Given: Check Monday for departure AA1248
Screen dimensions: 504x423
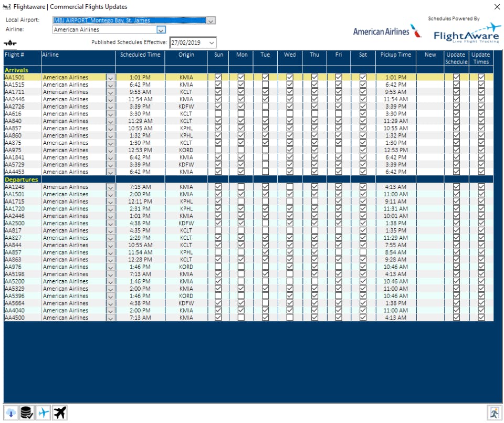Looking at the screenshot, I should point(241,186).
